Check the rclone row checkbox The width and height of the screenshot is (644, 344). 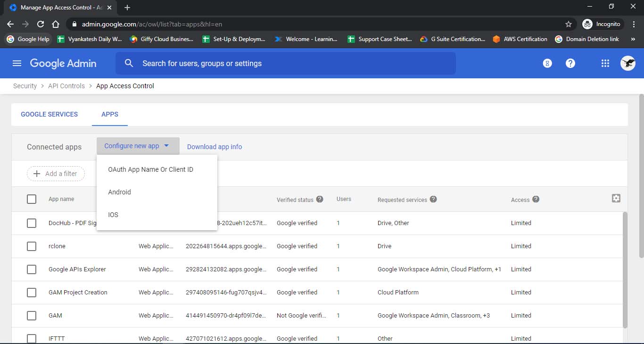coord(32,246)
